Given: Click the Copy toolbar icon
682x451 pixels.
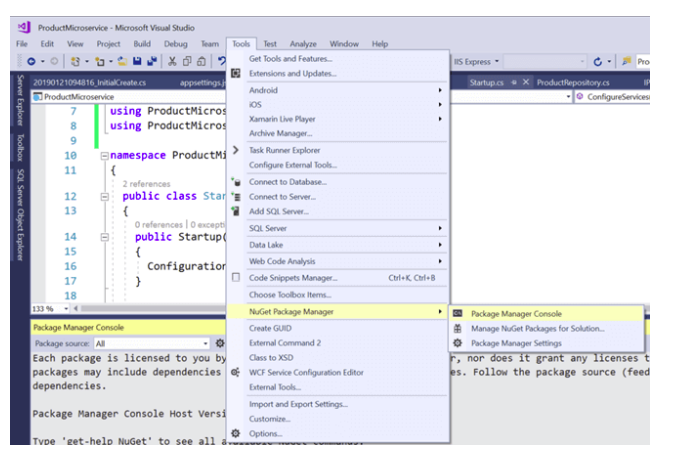Looking at the screenshot, I should tap(187, 61).
